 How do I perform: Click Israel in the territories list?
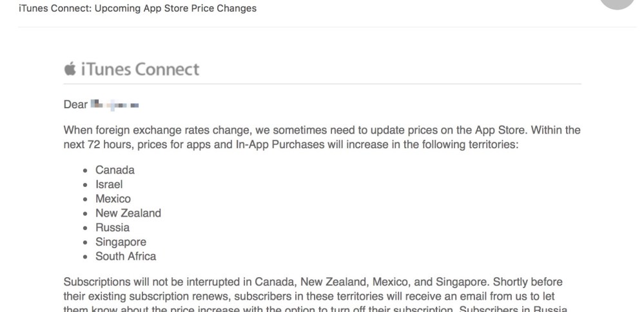tap(109, 184)
